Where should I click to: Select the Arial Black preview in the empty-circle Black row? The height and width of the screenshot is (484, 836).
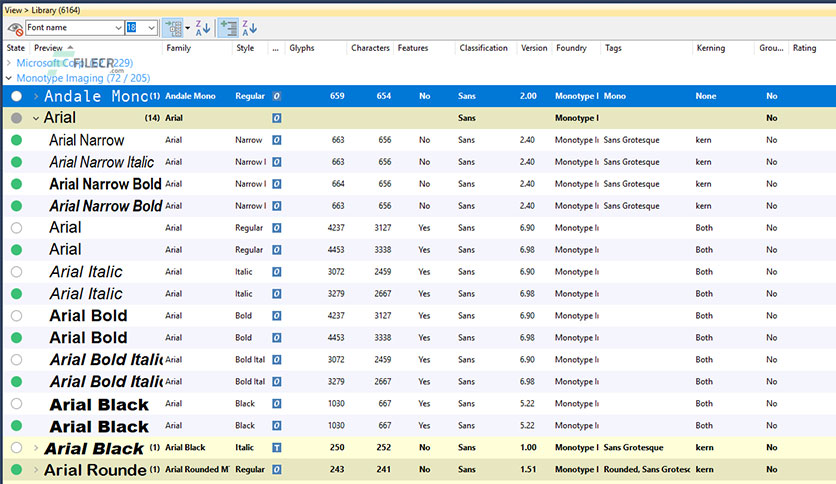[99, 404]
